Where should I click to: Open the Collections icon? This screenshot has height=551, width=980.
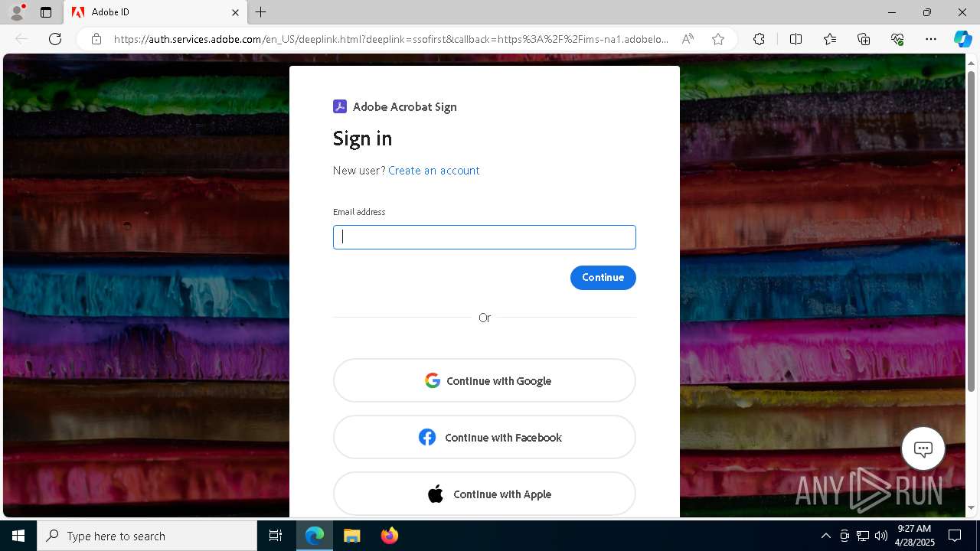(x=864, y=39)
